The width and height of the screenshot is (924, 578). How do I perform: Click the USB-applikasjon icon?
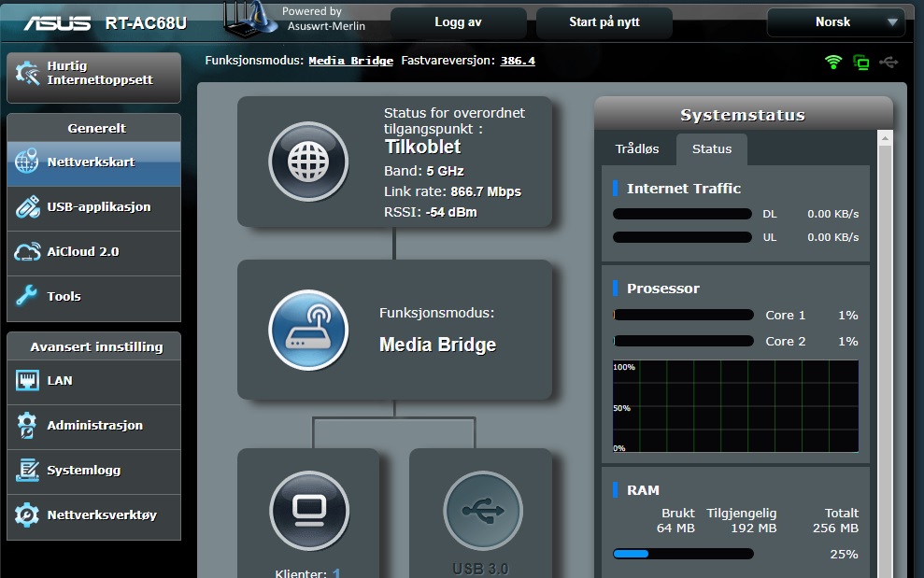click(27, 206)
